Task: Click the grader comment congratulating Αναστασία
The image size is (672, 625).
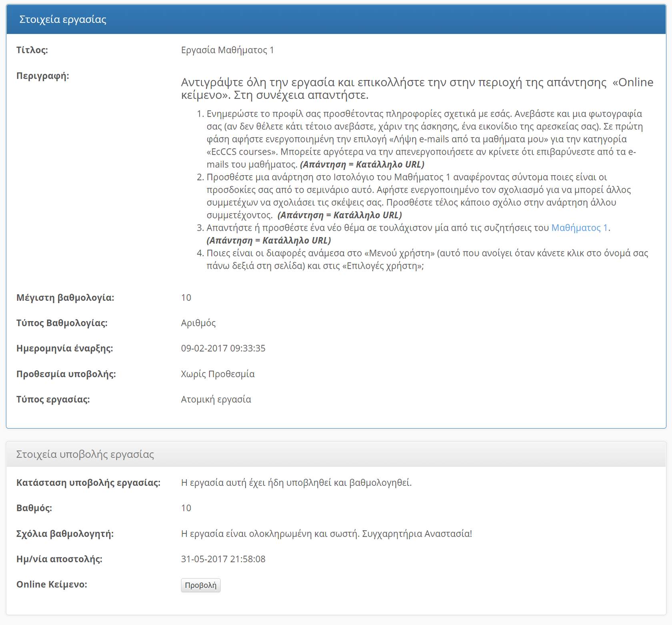Action: (326, 534)
